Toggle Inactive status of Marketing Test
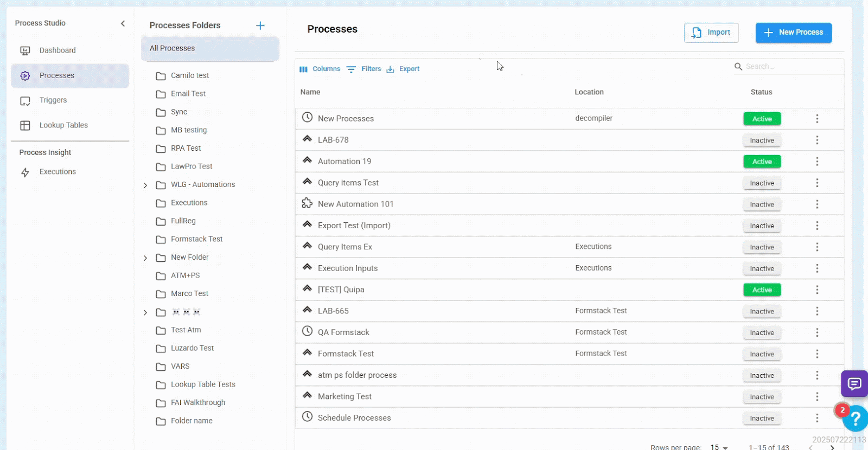 point(762,397)
